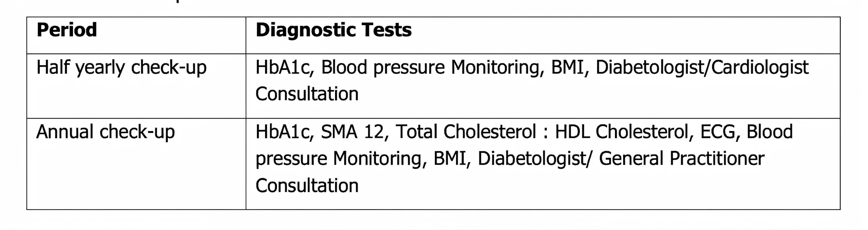Click the word "Blood" in annual row

(769, 132)
